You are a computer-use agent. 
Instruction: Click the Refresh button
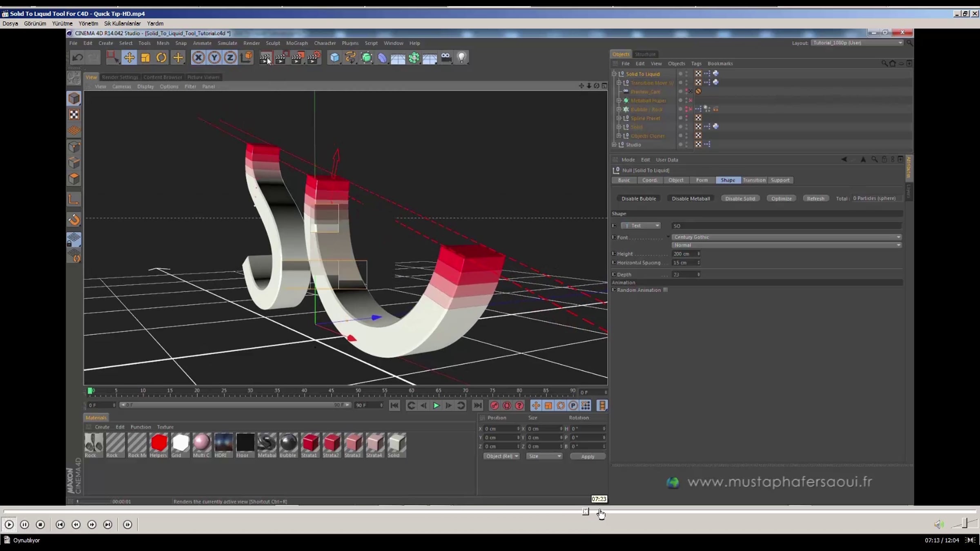[x=815, y=198]
